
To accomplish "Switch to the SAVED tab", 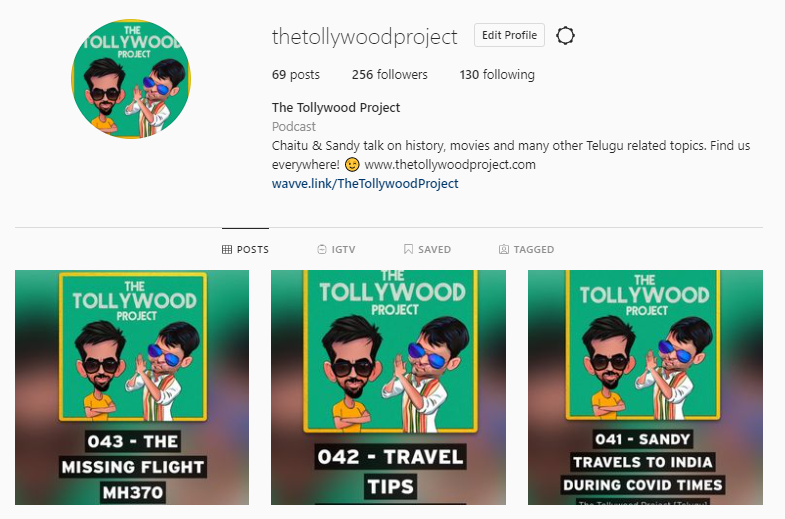I will tap(428, 249).
